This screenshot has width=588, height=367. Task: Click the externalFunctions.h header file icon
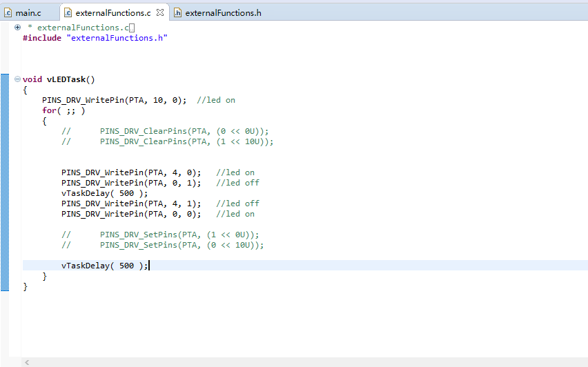point(178,12)
